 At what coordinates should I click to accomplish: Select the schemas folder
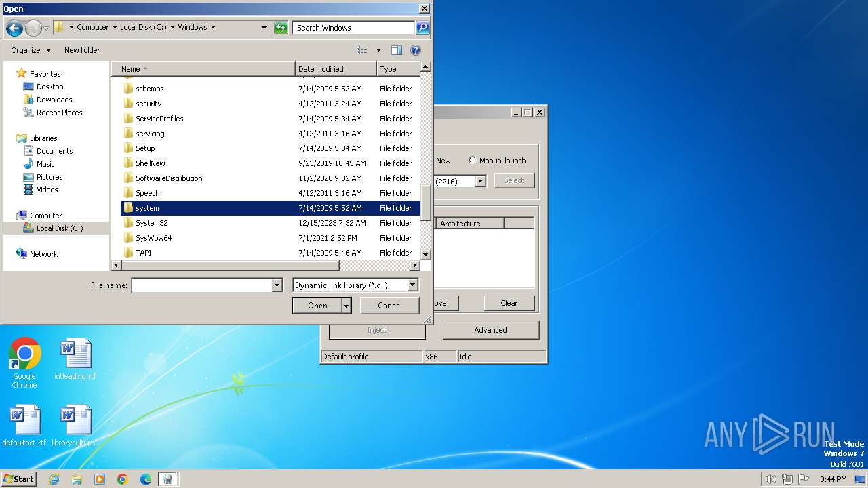270,89
